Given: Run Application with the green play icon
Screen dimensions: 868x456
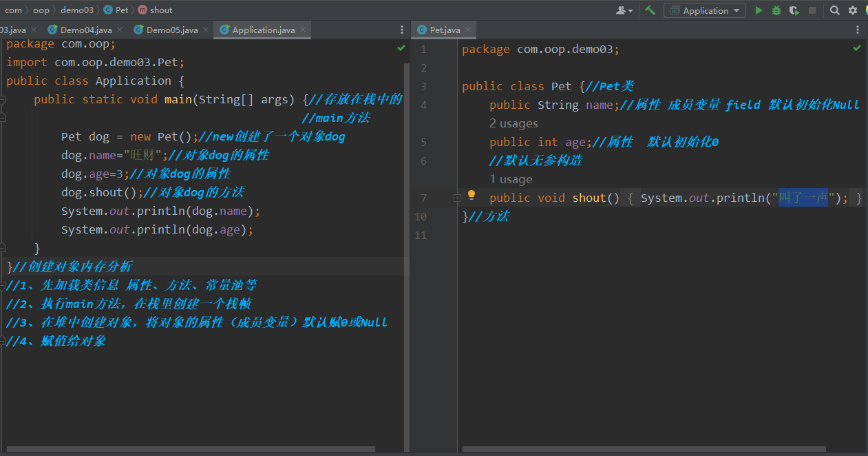Looking at the screenshot, I should pyautogui.click(x=759, y=10).
